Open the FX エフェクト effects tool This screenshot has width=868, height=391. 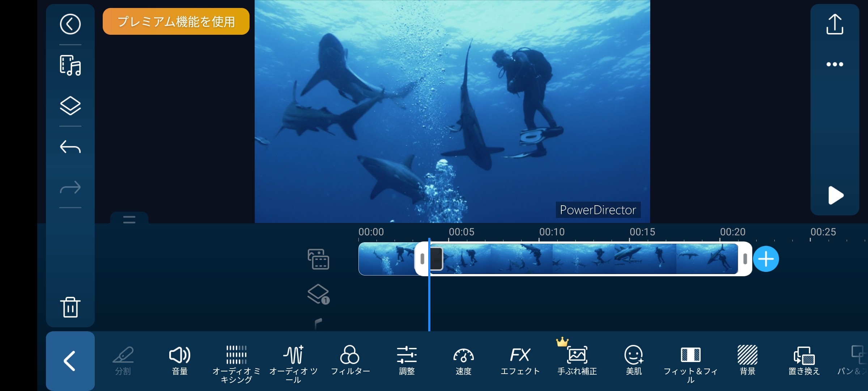[520, 360]
